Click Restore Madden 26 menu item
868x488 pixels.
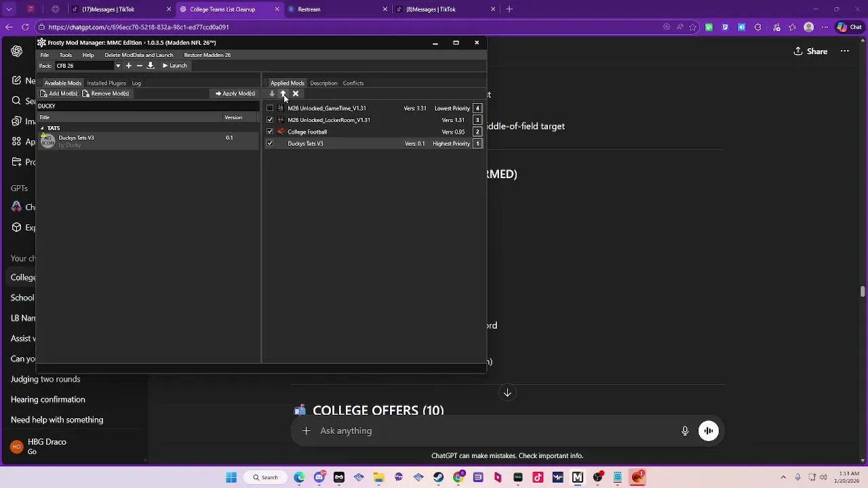pos(208,55)
